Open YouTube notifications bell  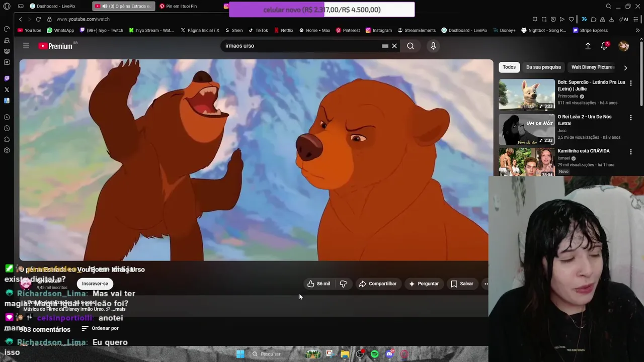click(604, 46)
